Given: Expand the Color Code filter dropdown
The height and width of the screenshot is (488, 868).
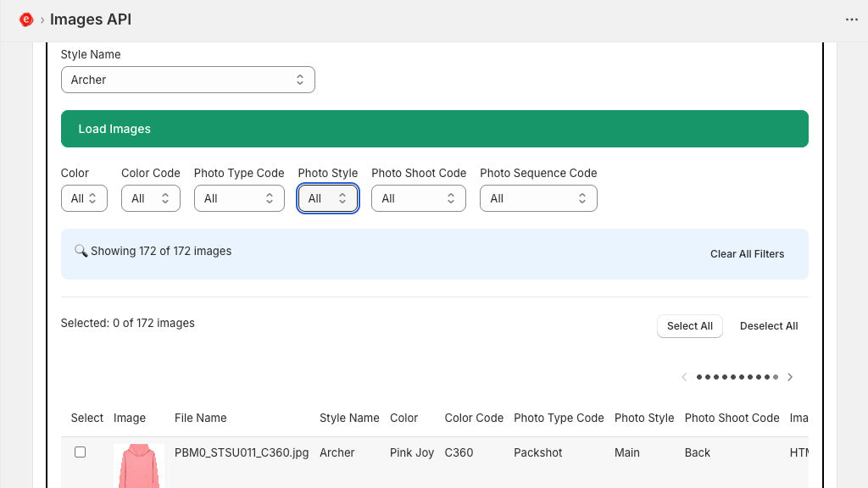Looking at the screenshot, I should click(150, 198).
